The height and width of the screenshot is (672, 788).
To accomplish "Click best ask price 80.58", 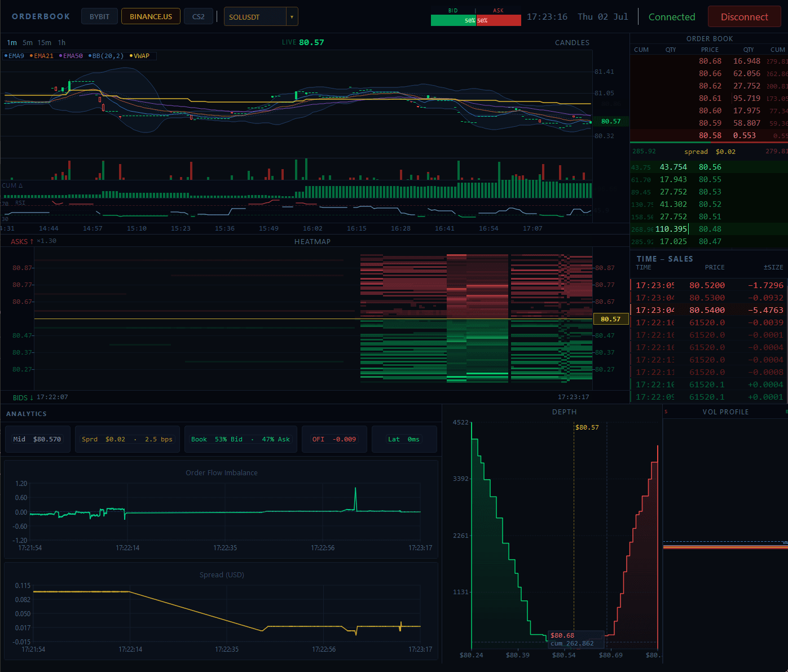I will 710,135.
